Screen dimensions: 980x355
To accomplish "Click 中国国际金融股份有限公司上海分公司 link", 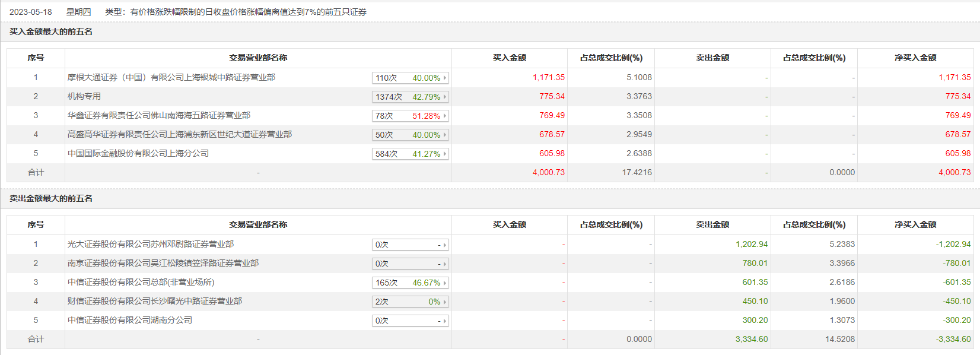I will [x=138, y=153].
